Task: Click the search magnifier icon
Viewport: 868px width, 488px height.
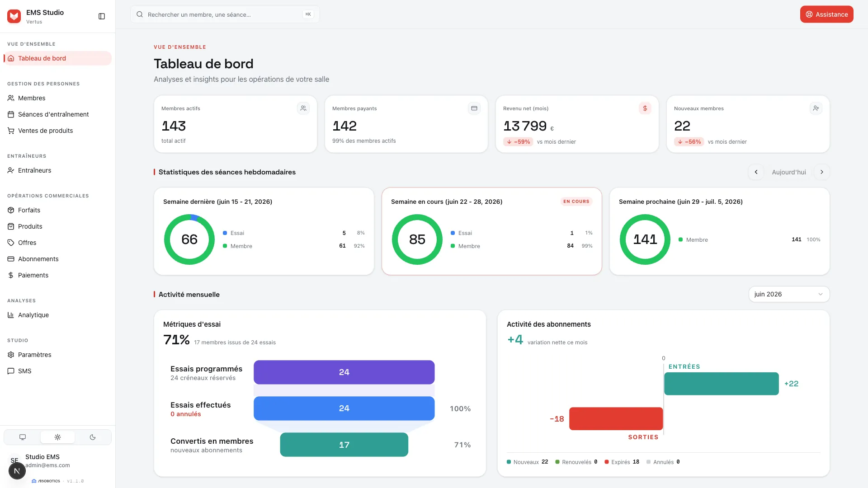Action: click(140, 14)
